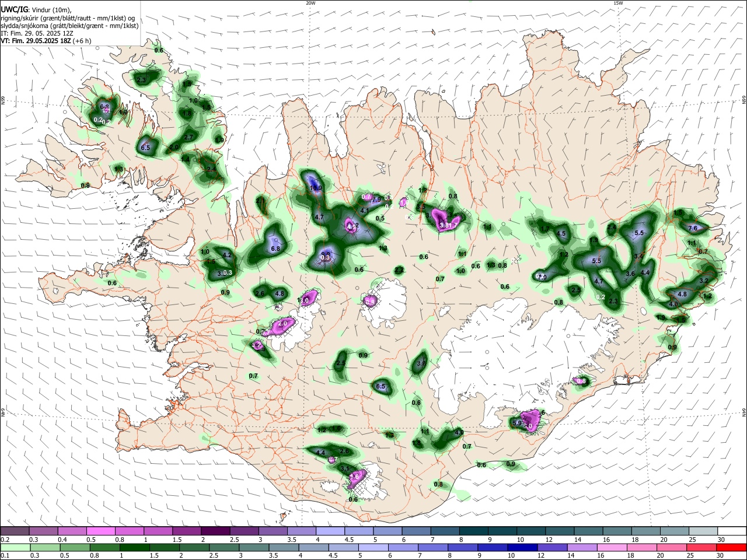This screenshot has height=560, width=747.
Task: Click white upper legend swatch after 30
Action: (x=731, y=531)
